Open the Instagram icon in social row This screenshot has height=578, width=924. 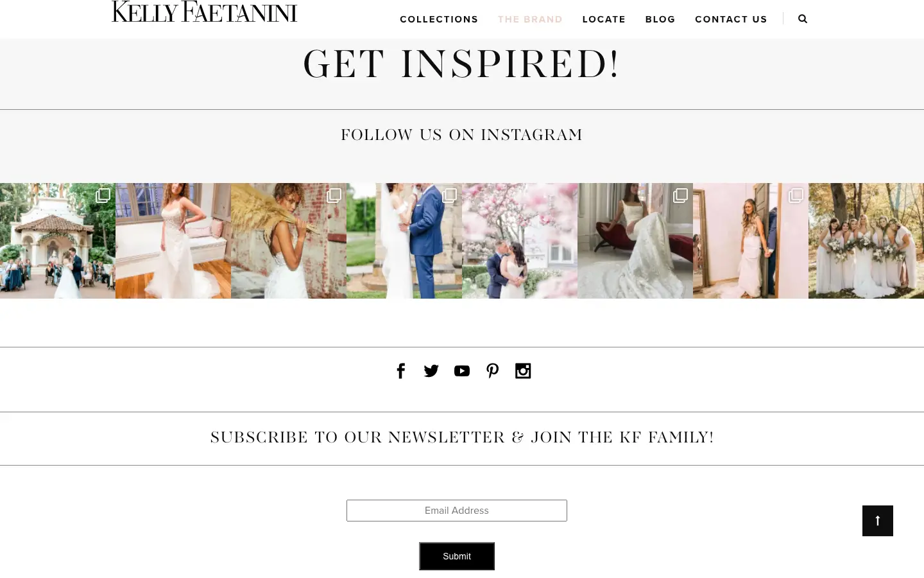(523, 371)
